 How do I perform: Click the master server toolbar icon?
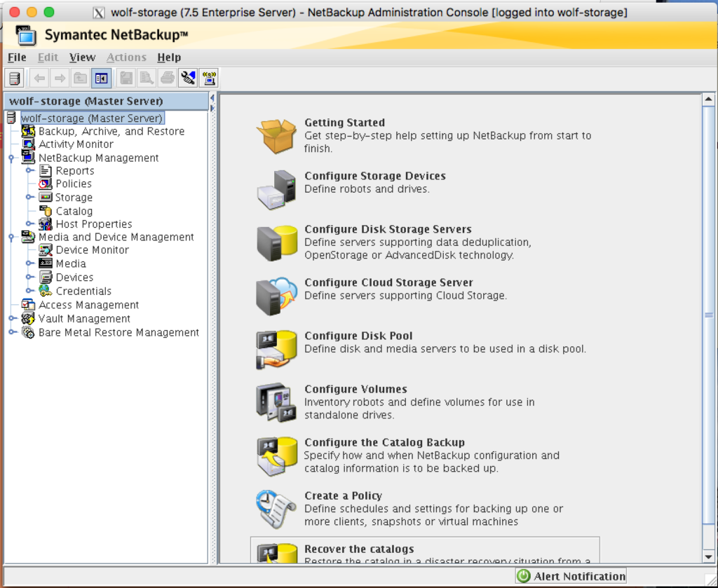click(x=15, y=78)
